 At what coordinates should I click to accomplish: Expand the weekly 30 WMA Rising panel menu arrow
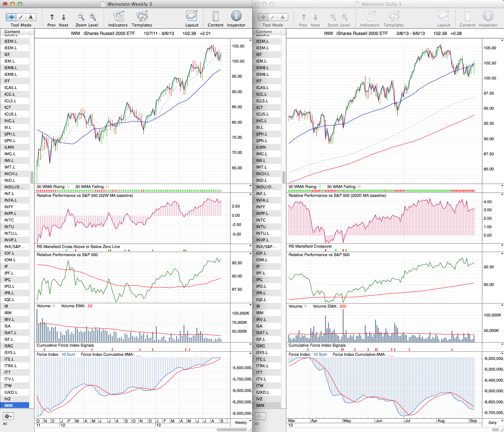[x=250, y=186]
